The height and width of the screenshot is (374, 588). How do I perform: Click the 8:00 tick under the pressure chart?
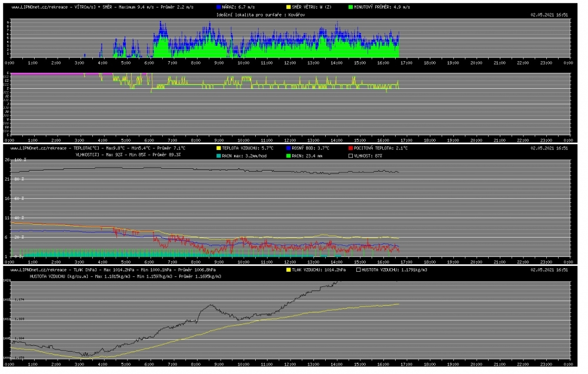(x=196, y=364)
